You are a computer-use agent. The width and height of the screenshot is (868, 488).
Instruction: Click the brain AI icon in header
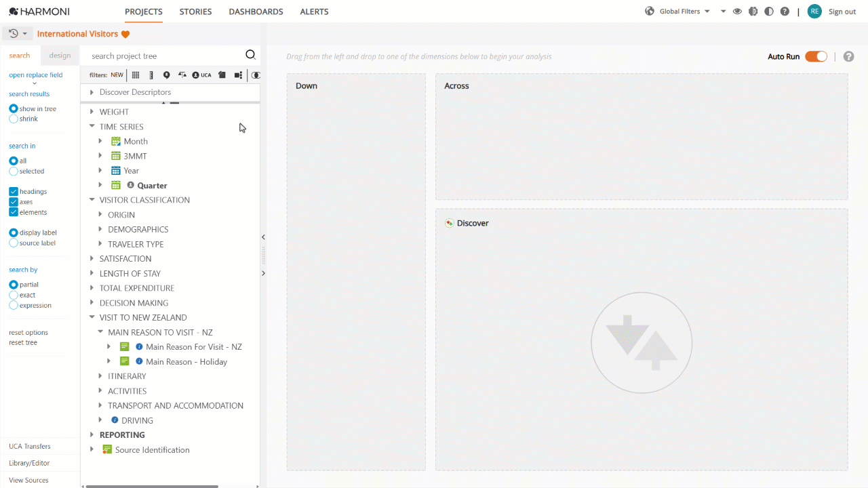pyautogui.click(x=753, y=12)
